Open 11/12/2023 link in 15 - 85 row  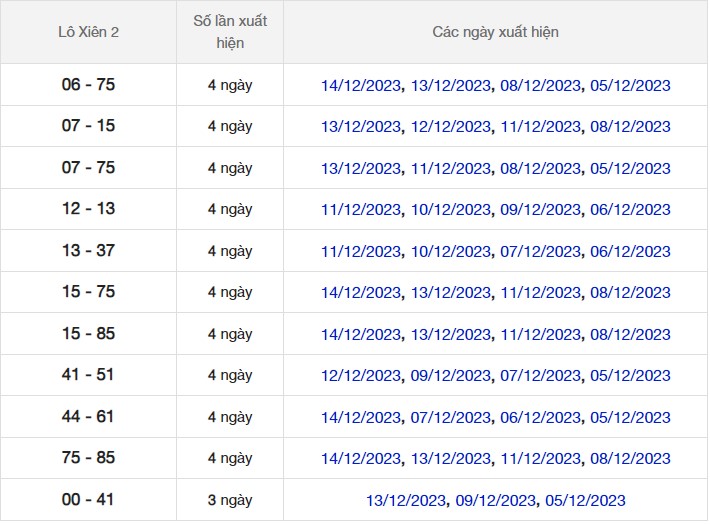(x=540, y=335)
